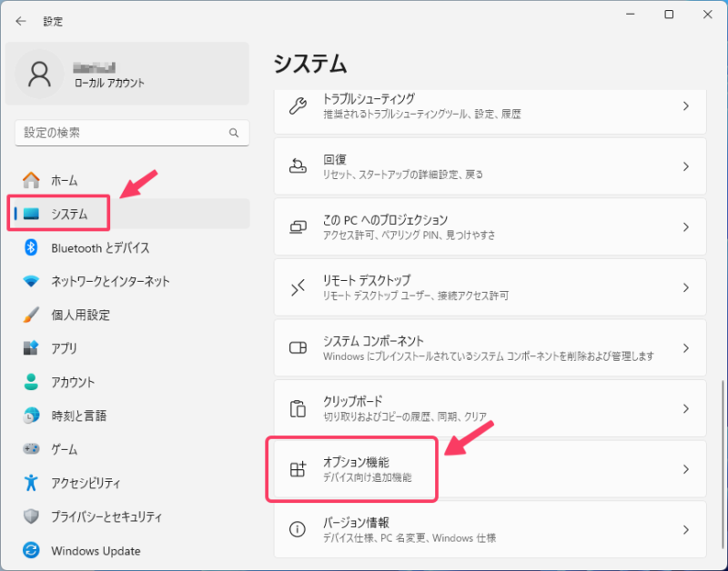
Task: Open バージョン情報 via its chevron
Action: coord(686,530)
